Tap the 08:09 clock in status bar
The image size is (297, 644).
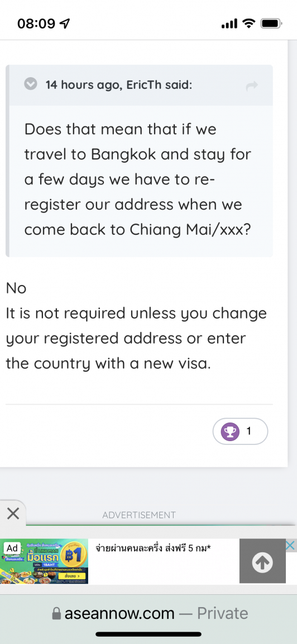coord(36,24)
